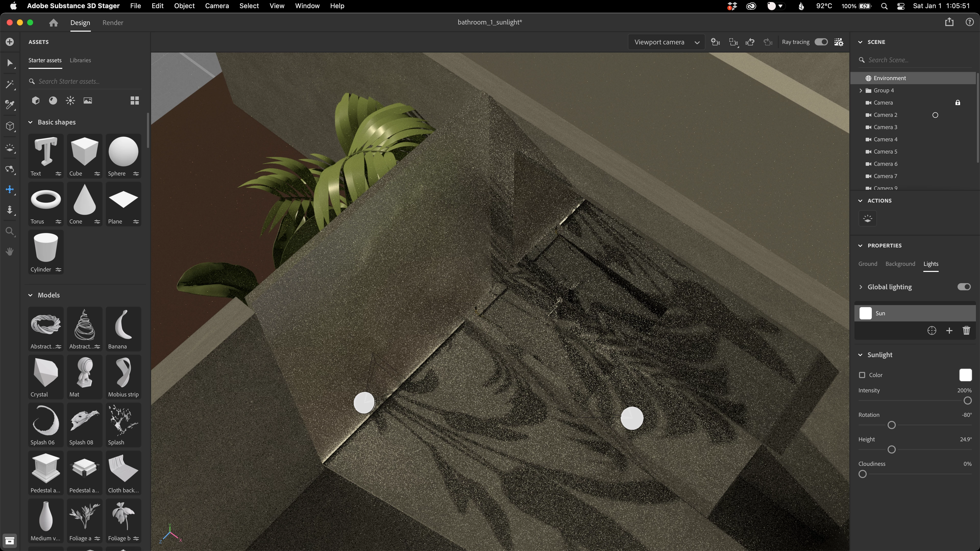Open the Viewport camera dropdown
The image size is (980, 551).
click(666, 42)
